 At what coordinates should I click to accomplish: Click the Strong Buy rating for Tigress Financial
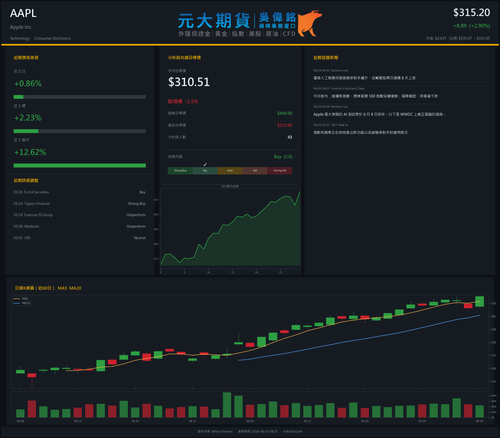pyautogui.click(x=137, y=203)
